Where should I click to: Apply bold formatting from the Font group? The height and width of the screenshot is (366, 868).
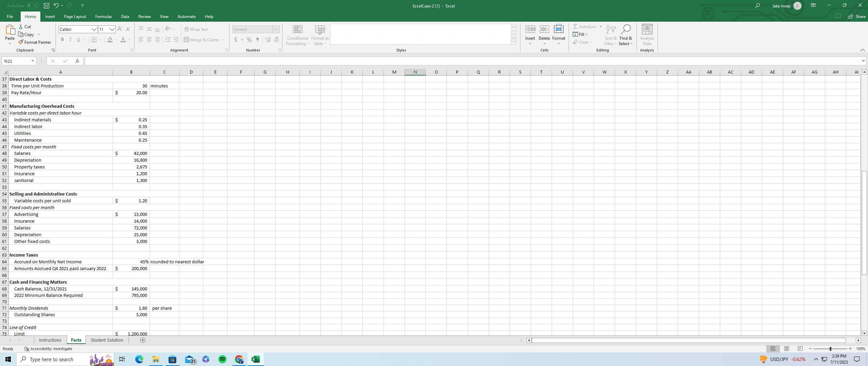point(62,40)
